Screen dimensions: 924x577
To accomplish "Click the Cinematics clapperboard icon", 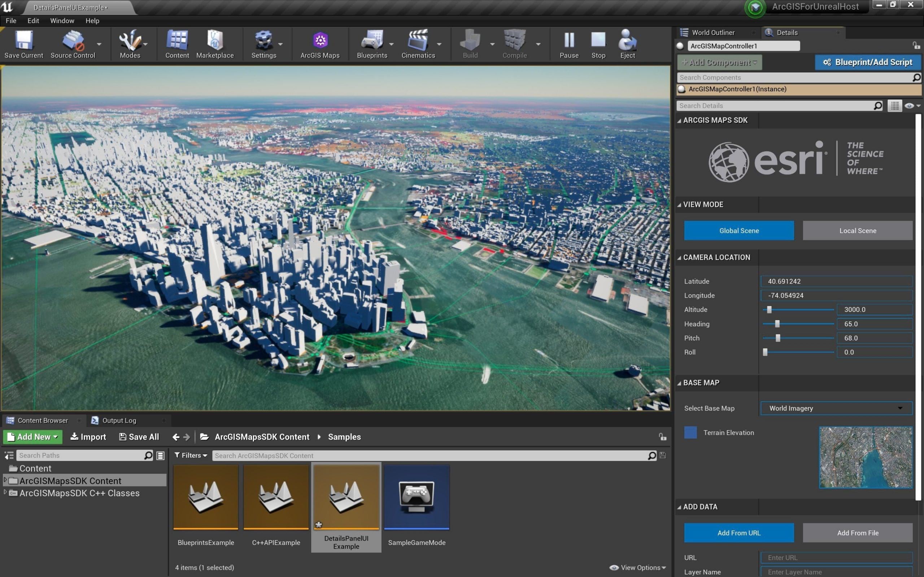I will tap(418, 41).
